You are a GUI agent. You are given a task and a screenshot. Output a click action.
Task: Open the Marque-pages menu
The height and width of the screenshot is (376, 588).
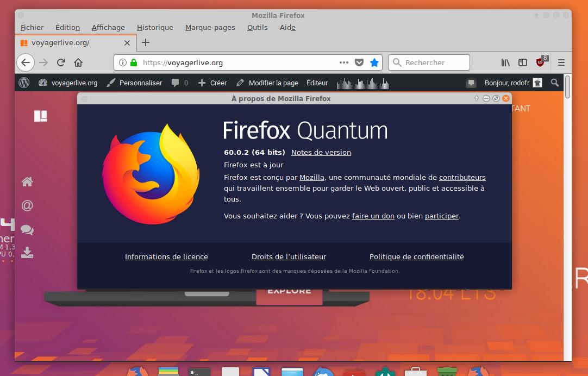point(210,27)
